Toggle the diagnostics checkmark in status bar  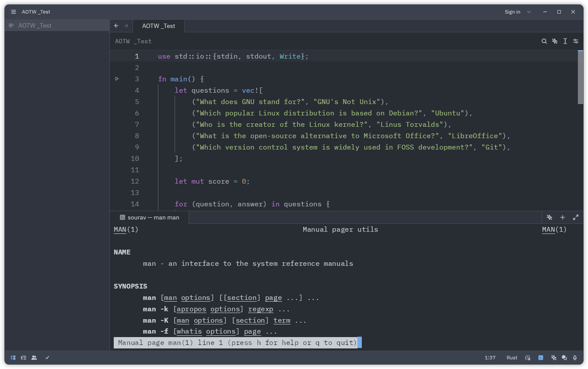click(47, 358)
